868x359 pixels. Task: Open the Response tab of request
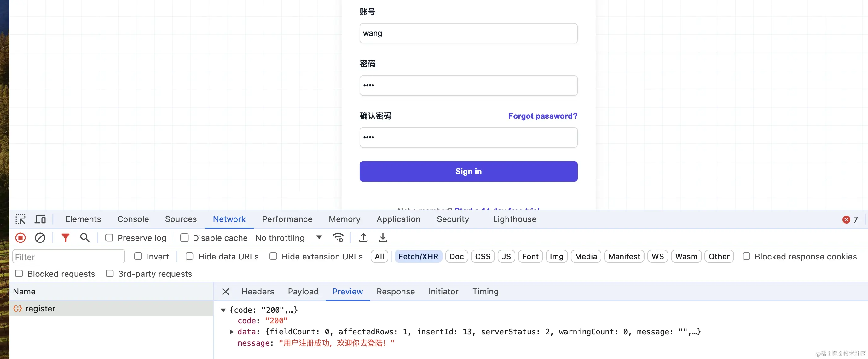click(x=396, y=292)
